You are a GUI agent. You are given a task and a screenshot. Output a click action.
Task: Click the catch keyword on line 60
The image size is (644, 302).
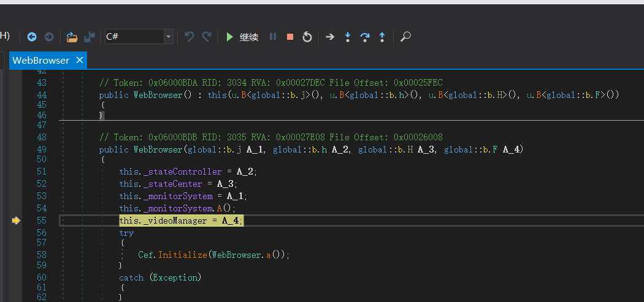pyautogui.click(x=131, y=277)
